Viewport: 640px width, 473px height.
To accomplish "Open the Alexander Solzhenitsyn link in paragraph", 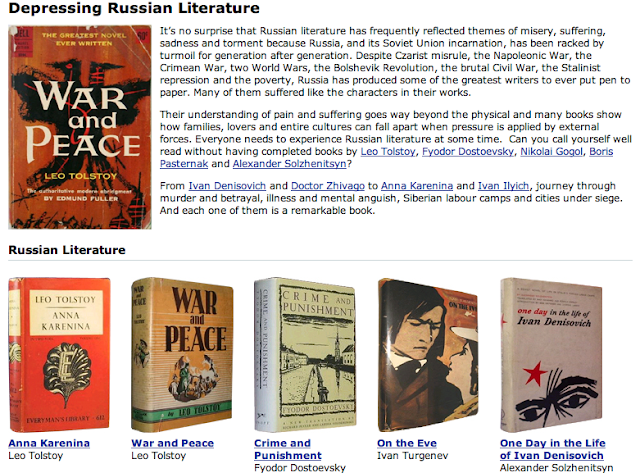I will (x=289, y=164).
